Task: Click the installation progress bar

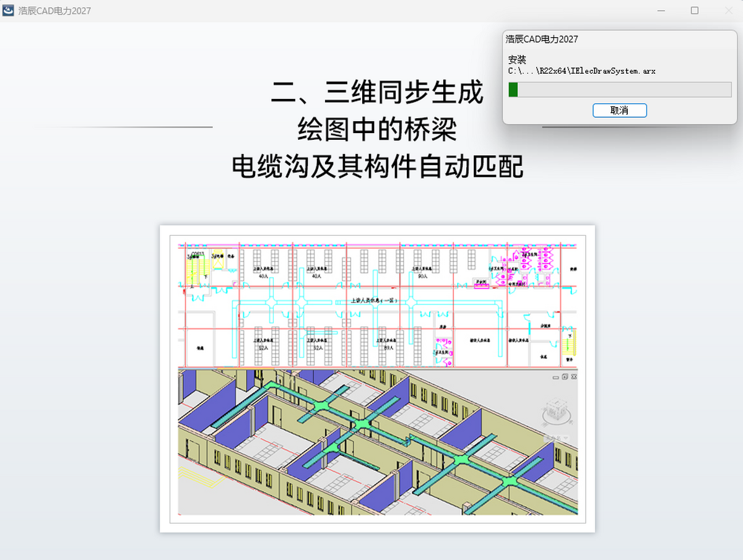Action: (620, 90)
